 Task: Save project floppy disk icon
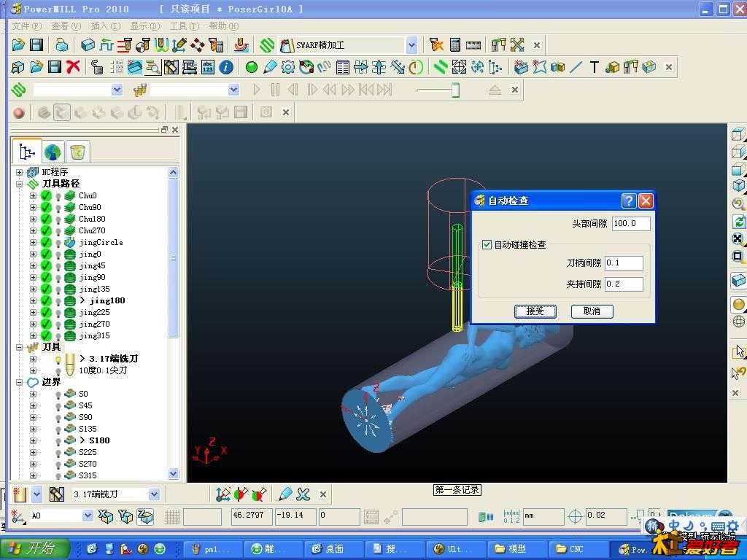pos(36,45)
